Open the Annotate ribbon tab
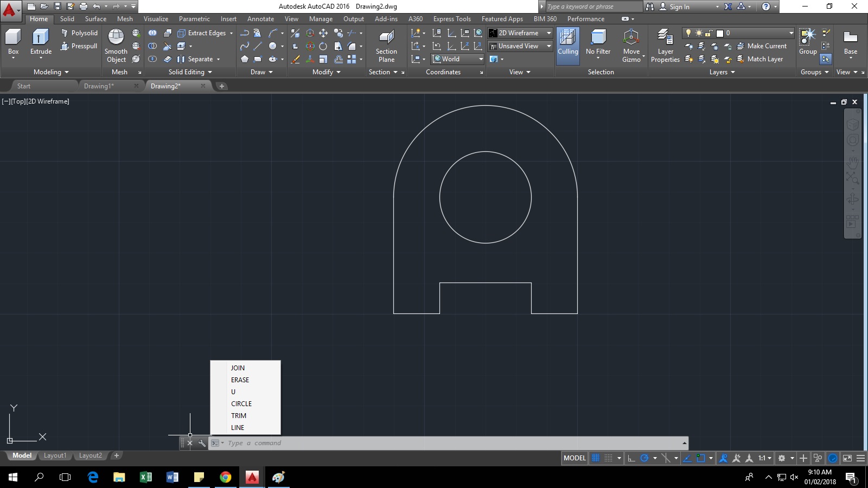 [x=260, y=19]
